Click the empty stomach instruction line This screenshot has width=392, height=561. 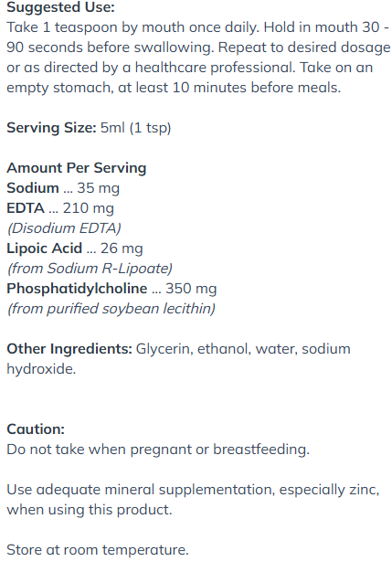pos(174,88)
